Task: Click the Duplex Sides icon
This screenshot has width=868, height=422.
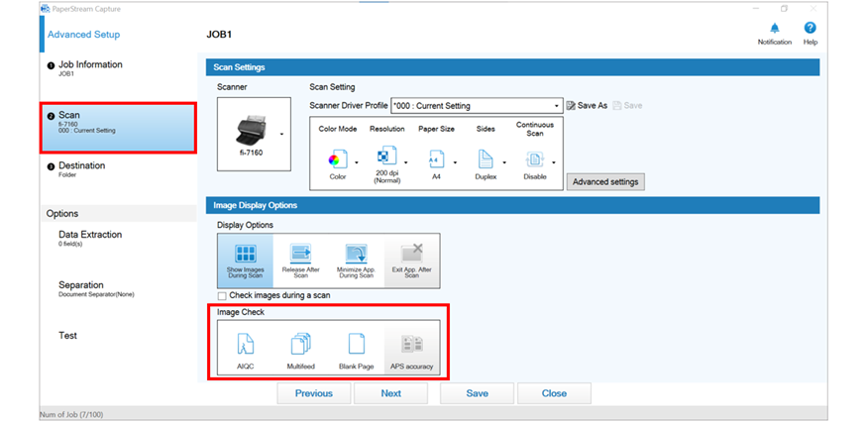Action: click(x=486, y=159)
